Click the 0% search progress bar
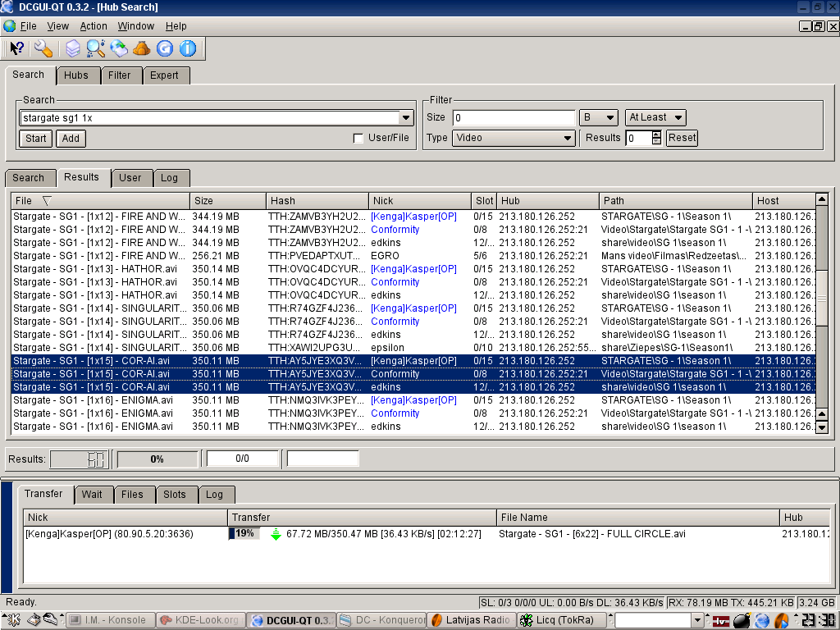This screenshot has width=840, height=630. coord(157,459)
